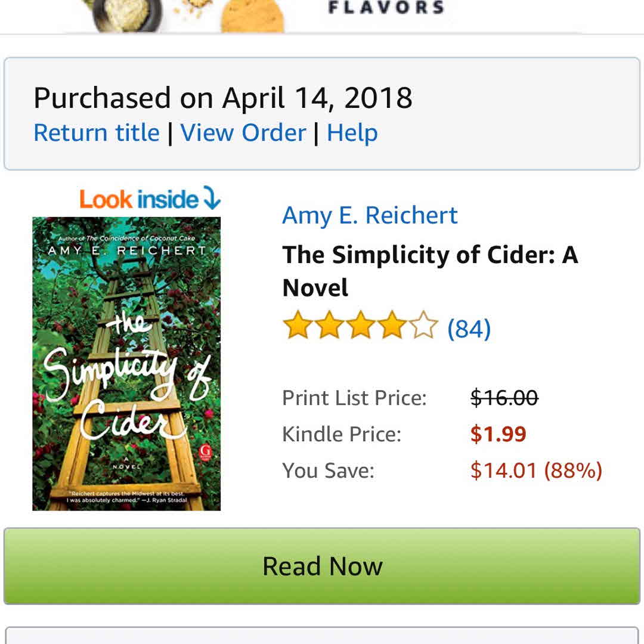Tap the box below Read Now button
This screenshot has height=644, width=644.
tap(322, 636)
